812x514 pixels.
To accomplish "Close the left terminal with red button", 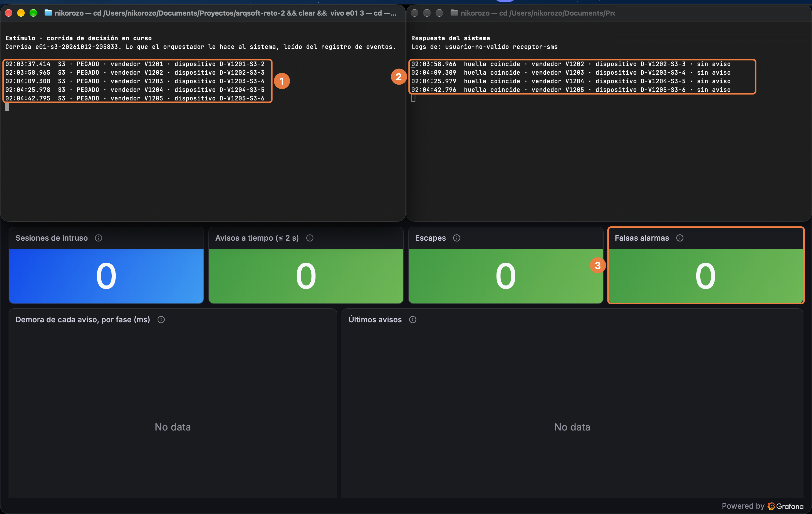I will click(9, 13).
